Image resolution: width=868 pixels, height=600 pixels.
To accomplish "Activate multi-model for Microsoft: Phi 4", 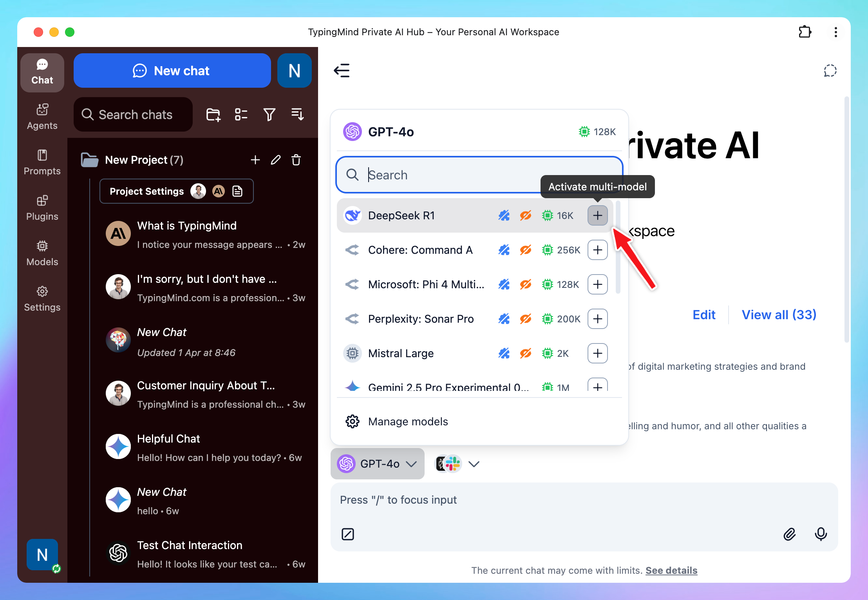I will pos(597,284).
